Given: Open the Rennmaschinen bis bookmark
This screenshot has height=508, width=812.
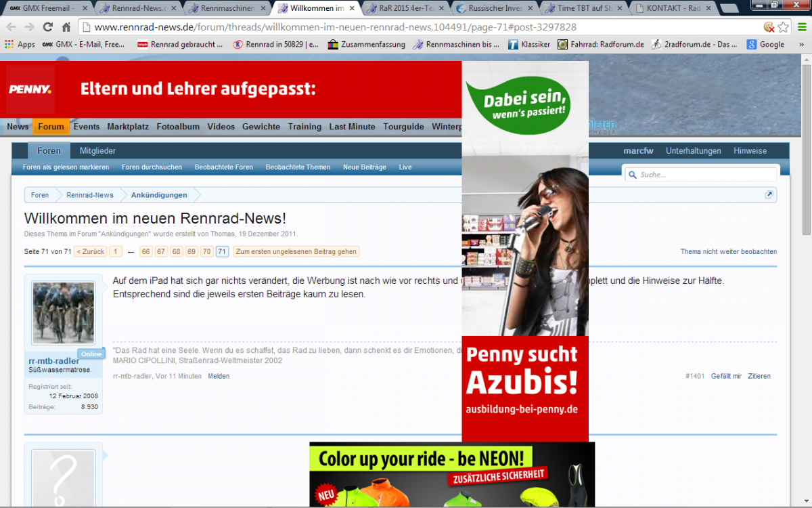Looking at the screenshot, I should click(456, 45).
